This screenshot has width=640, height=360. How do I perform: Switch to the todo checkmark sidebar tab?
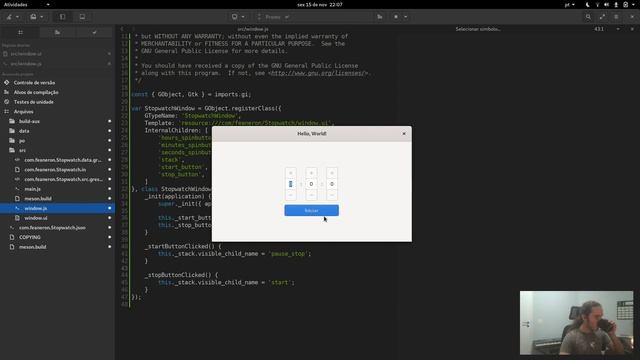pyautogui.click(x=94, y=32)
